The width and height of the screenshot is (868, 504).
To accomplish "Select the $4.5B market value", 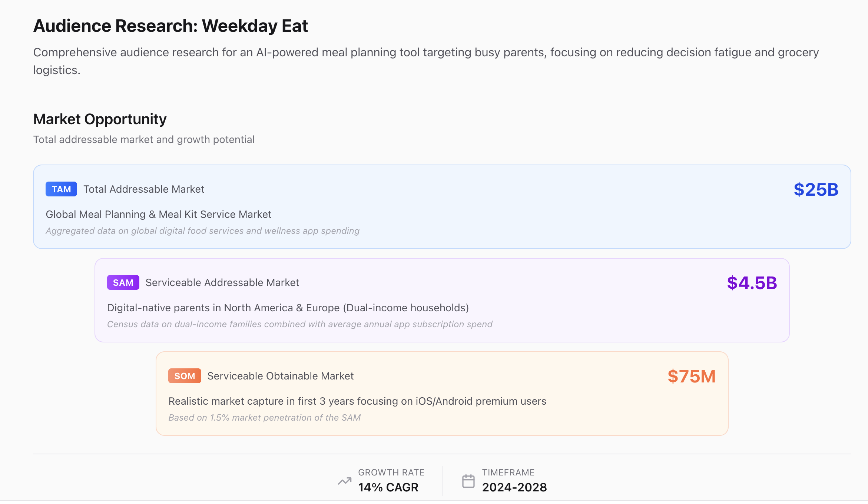I will tap(752, 283).
